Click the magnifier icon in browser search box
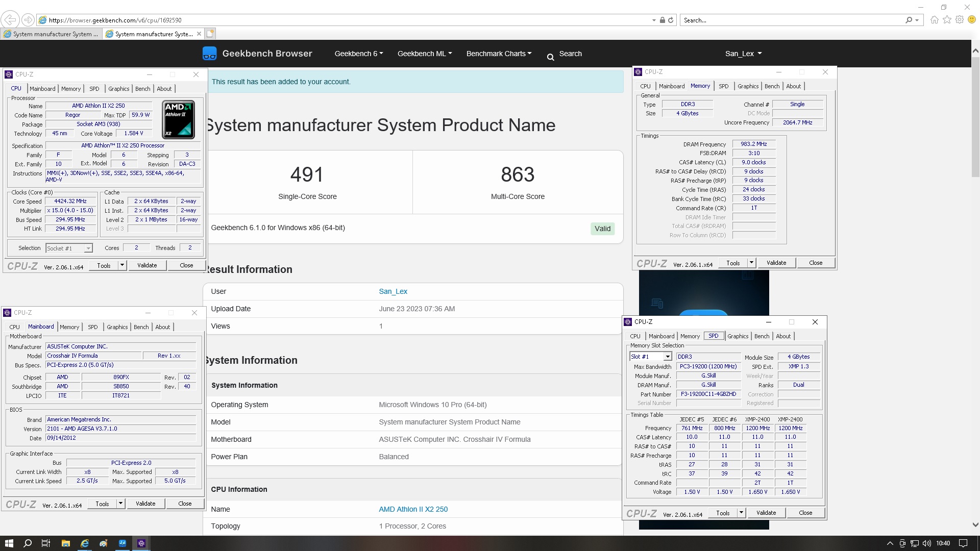This screenshot has height=551, width=980. pos(909,20)
